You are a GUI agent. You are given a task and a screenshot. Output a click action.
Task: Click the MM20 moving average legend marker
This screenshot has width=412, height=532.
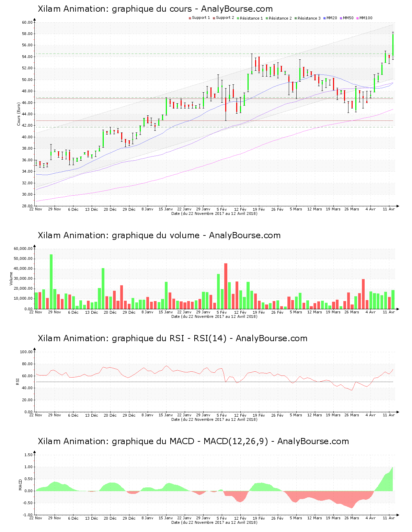click(x=324, y=18)
